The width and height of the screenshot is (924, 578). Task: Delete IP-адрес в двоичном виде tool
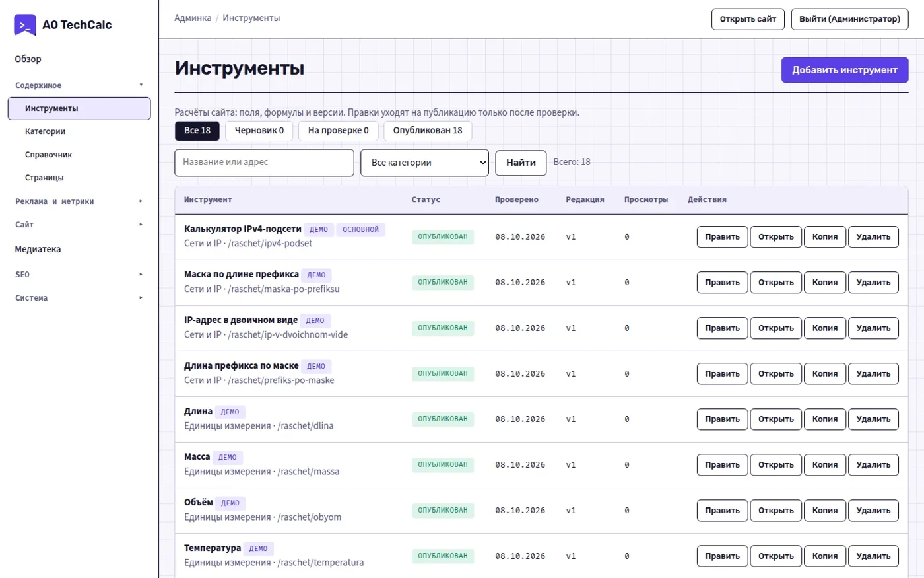tap(873, 328)
